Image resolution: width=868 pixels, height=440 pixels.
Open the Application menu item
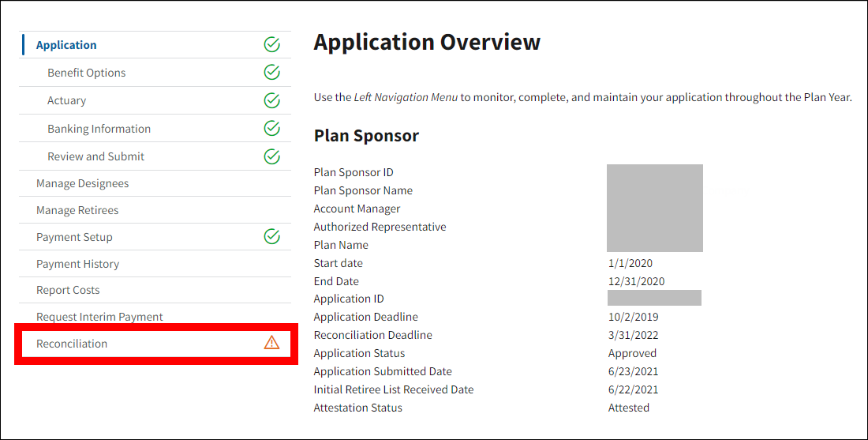(66, 45)
